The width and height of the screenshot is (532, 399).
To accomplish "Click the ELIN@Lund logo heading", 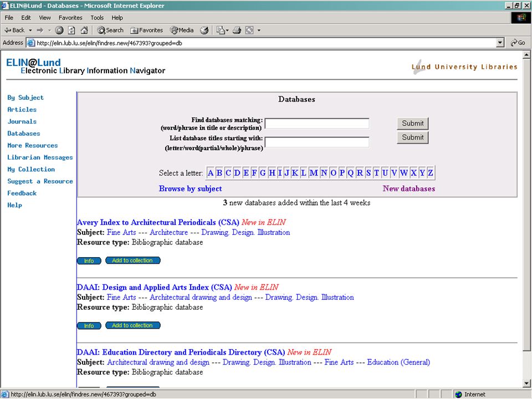I will pos(33,63).
